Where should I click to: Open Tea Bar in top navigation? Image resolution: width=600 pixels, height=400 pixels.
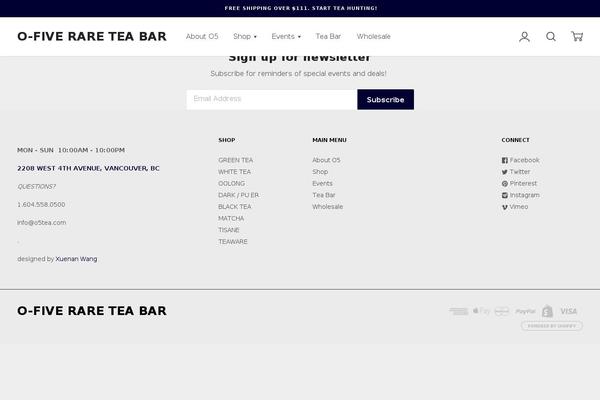[328, 36]
